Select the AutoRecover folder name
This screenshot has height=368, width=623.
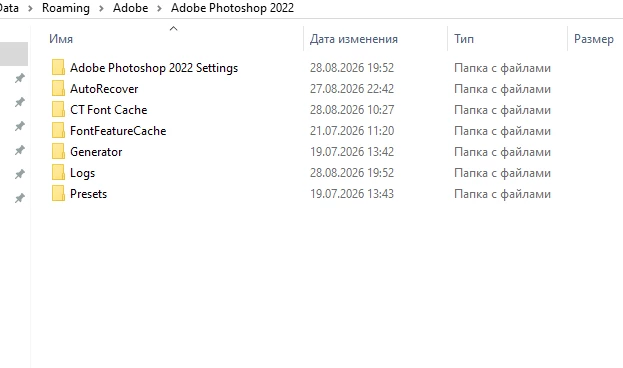pos(104,89)
